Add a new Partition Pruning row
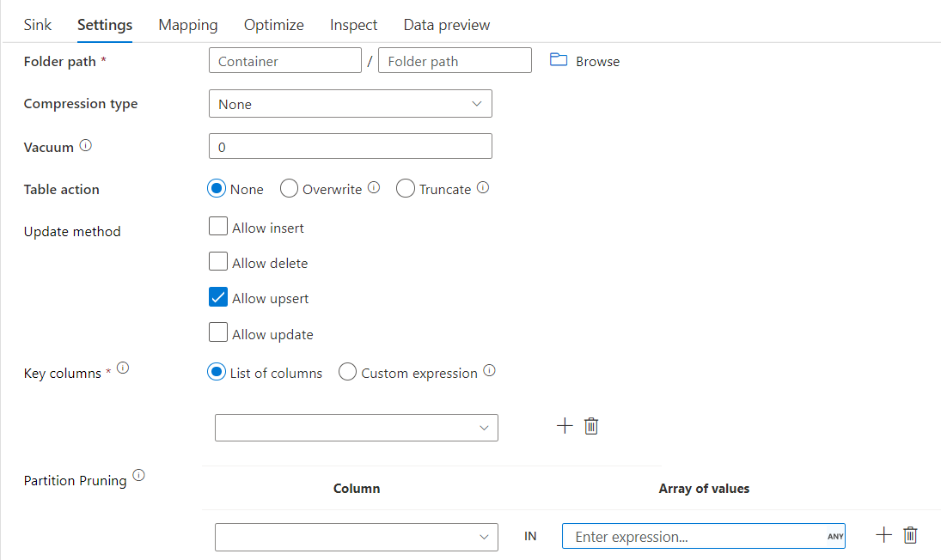 pyautogui.click(x=883, y=534)
